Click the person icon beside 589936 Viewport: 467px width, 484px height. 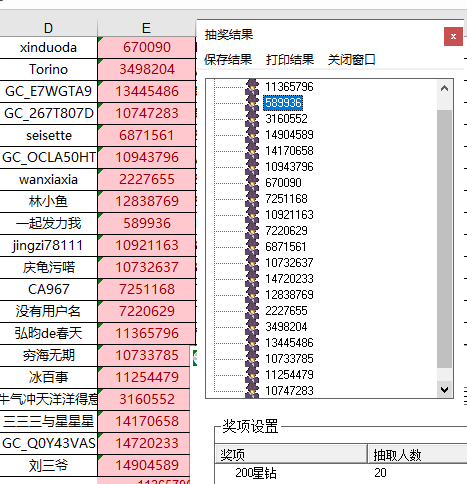(252, 103)
